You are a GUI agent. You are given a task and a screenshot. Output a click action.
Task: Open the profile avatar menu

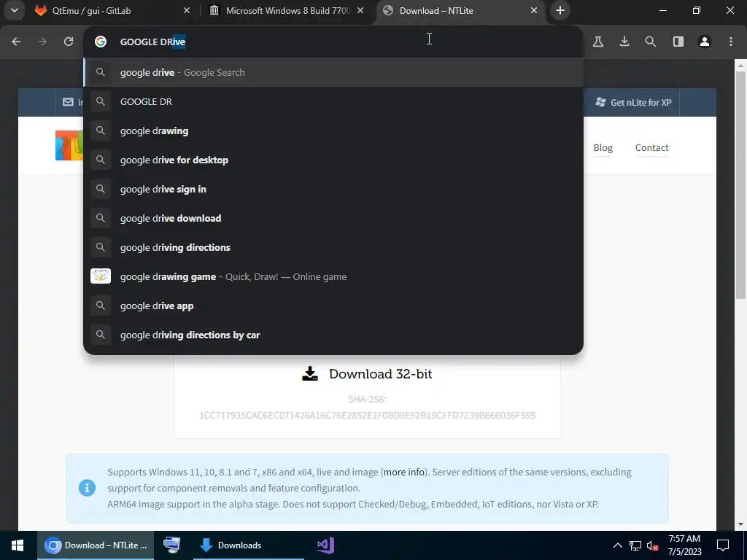coord(705,42)
